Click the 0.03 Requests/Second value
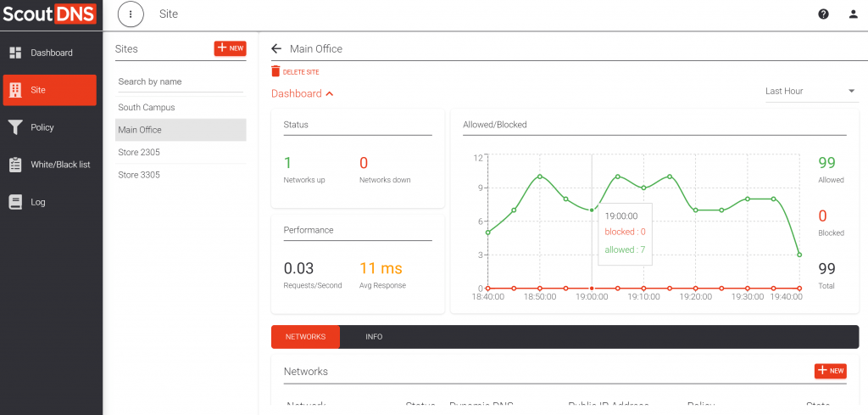This screenshot has height=415, width=868. point(299,269)
